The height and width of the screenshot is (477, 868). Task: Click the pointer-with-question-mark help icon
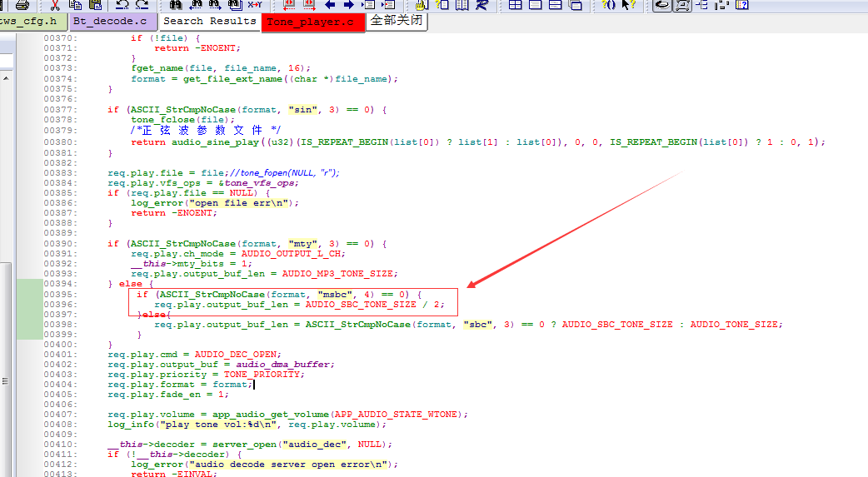tap(628, 5)
